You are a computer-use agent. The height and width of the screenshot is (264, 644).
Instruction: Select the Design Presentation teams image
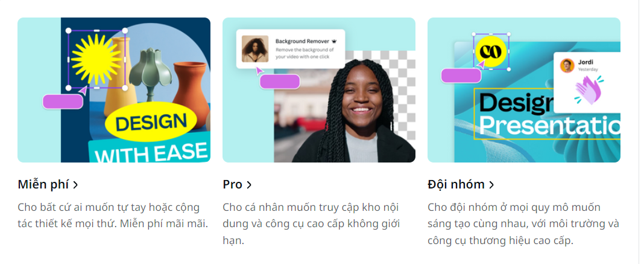(x=523, y=90)
